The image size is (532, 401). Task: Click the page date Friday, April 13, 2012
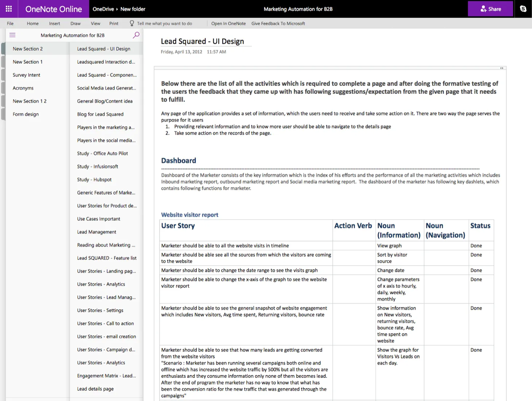tap(182, 52)
